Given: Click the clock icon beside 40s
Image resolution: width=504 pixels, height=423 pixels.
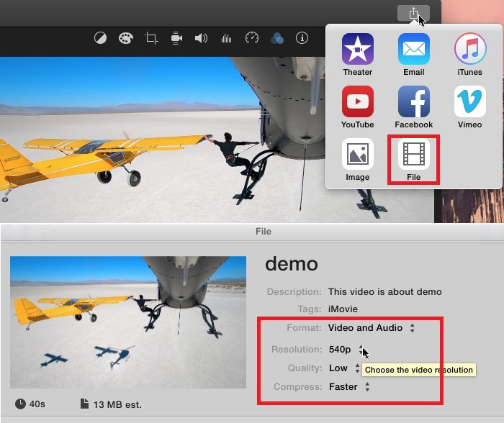Looking at the screenshot, I should pyautogui.click(x=21, y=404).
